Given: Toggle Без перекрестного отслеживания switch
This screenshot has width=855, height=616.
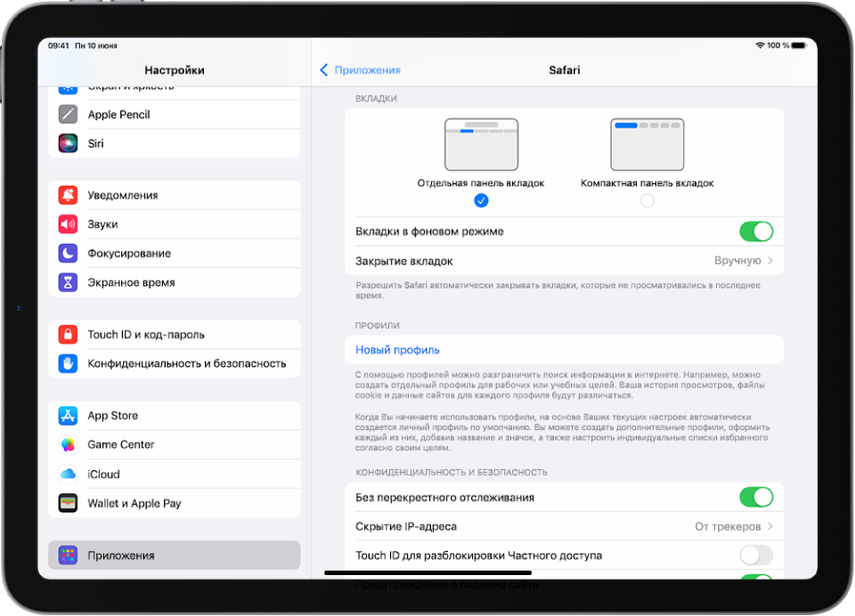Looking at the screenshot, I should pos(756,497).
